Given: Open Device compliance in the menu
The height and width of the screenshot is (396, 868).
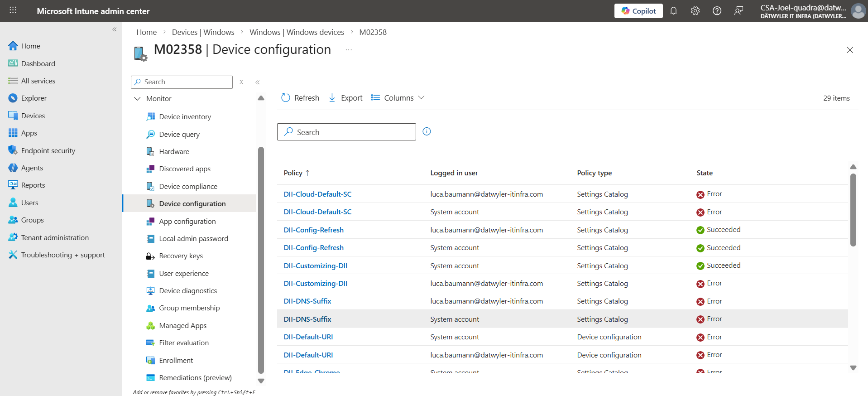Looking at the screenshot, I should (x=188, y=186).
